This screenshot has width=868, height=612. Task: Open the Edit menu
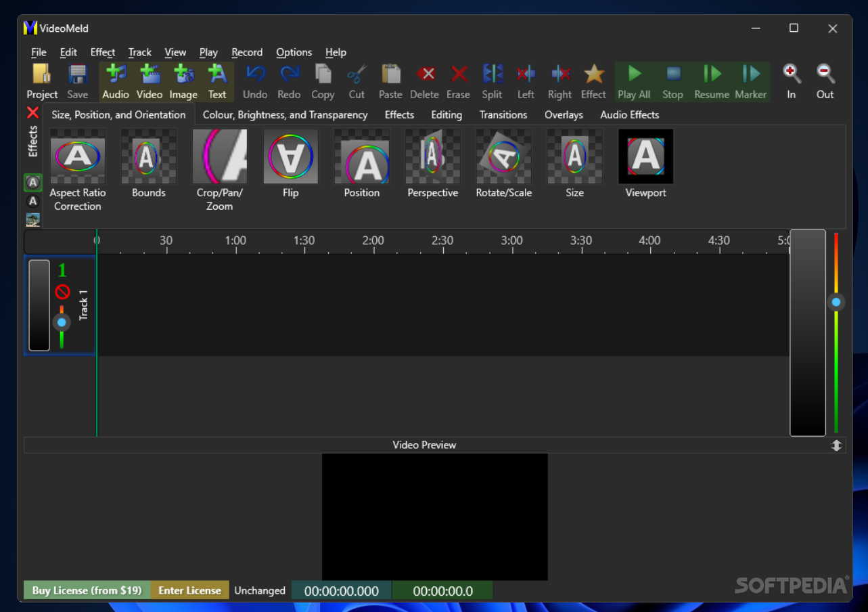(x=68, y=52)
